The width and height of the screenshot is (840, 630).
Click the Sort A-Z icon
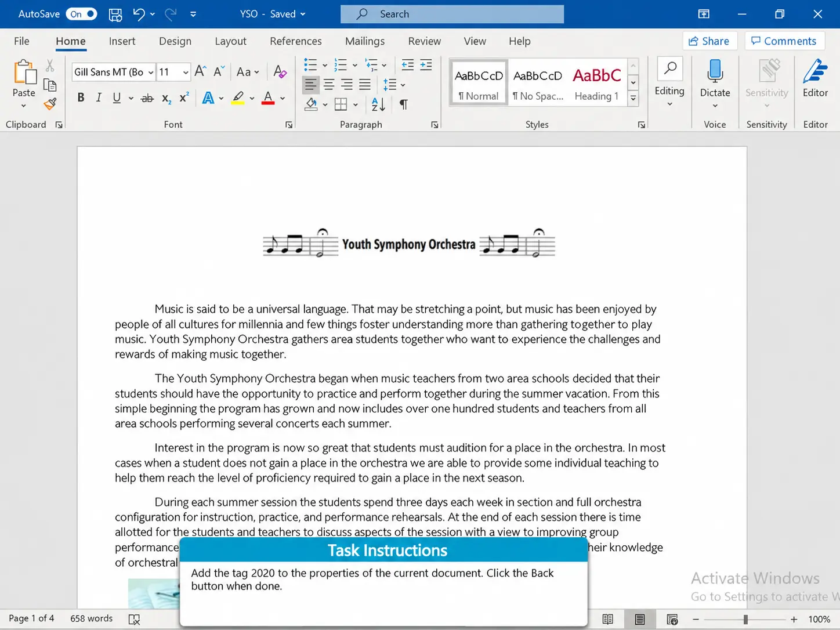pos(378,104)
